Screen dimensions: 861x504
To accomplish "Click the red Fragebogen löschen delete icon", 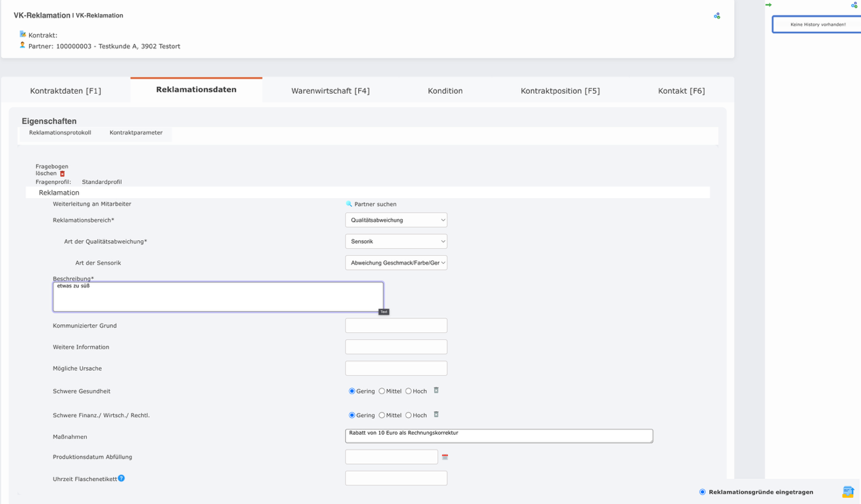I will point(62,174).
